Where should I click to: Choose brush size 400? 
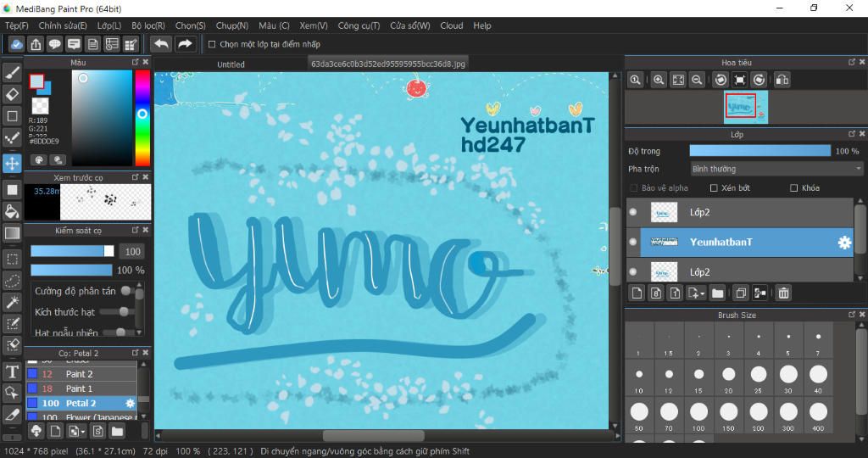(x=818, y=416)
